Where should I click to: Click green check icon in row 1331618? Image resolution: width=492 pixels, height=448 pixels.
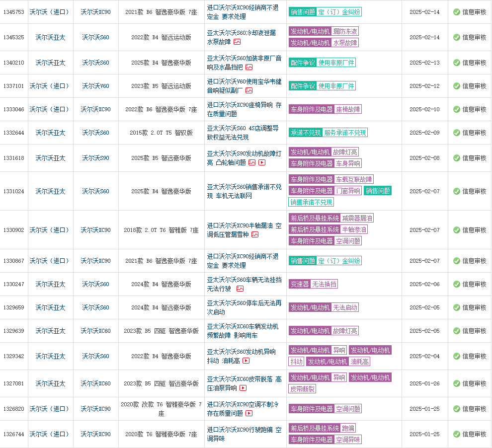[x=457, y=158]
